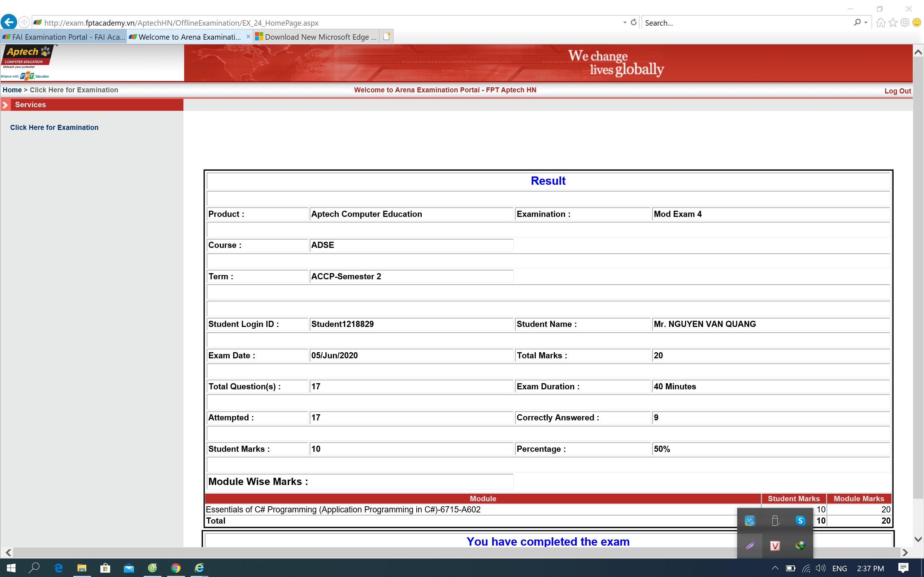Open File Explorer from taskbar
This screenshot has height=577, width=924.
pos(82,568)
